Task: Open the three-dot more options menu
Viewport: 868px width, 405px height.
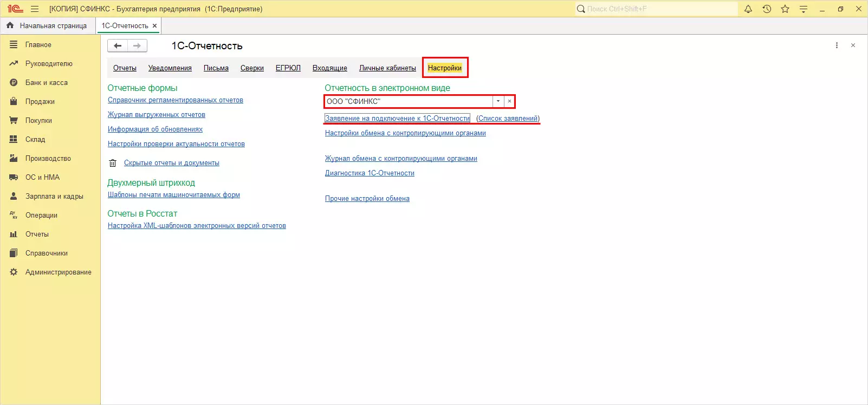Action: point(837,45)
